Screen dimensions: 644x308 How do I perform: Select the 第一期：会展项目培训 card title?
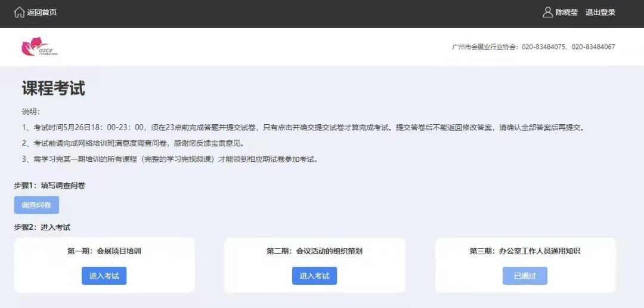click(x=104, y=251)
